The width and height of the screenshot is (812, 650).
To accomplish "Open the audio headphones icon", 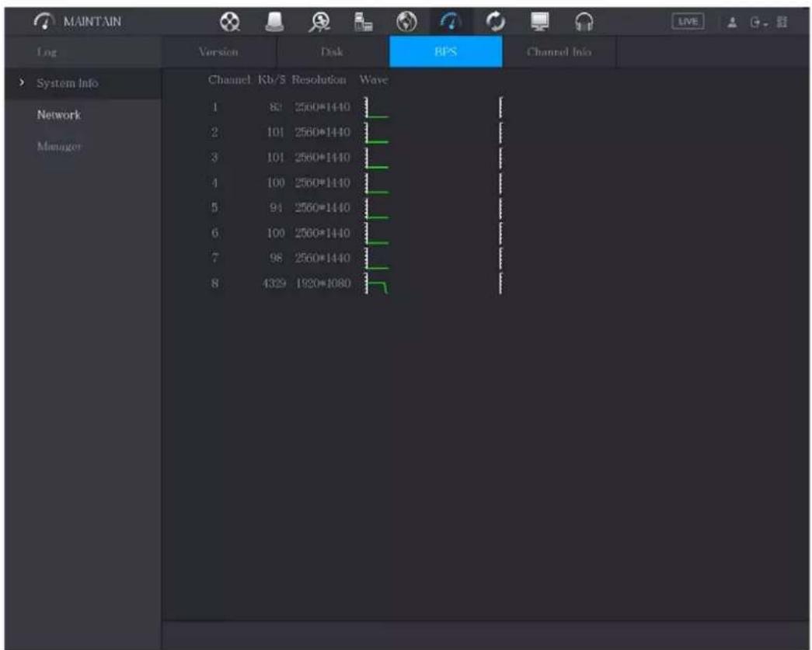I will (584, 23).
